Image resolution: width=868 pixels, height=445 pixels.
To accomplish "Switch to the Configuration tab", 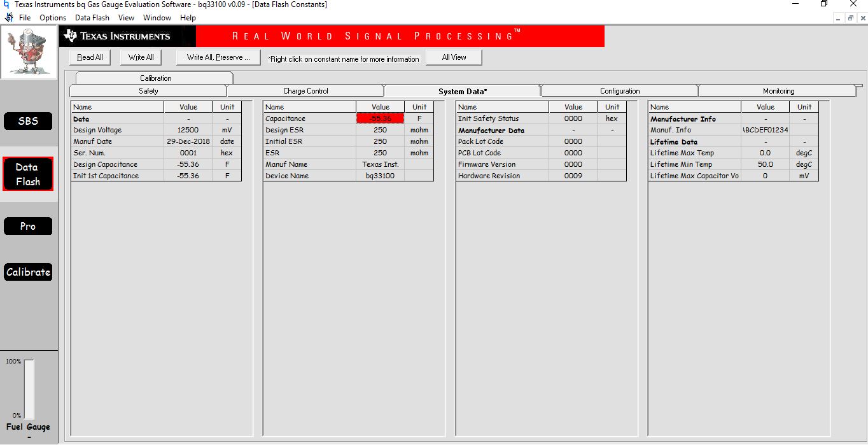I will tap(620, 91).
